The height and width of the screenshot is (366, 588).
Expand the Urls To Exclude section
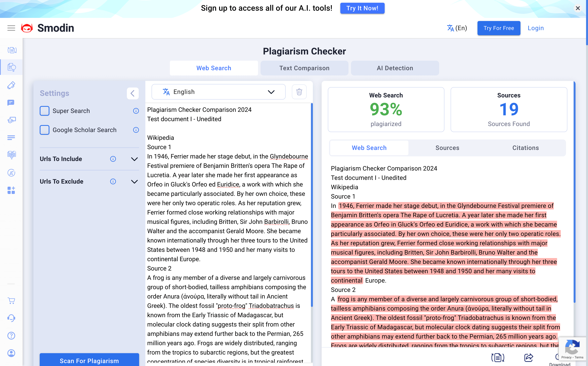pos(134,181)
